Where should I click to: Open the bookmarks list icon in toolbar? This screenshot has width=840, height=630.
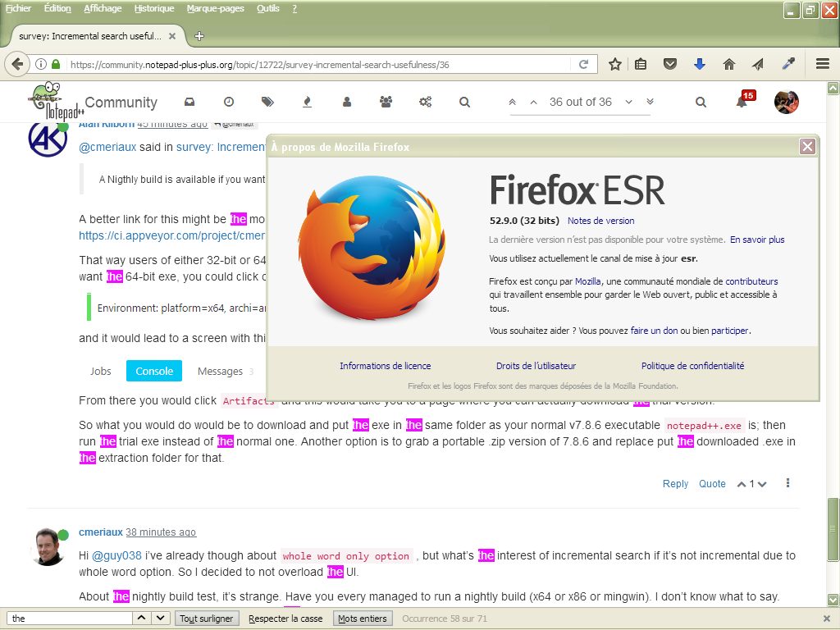(x=641, y=64)
